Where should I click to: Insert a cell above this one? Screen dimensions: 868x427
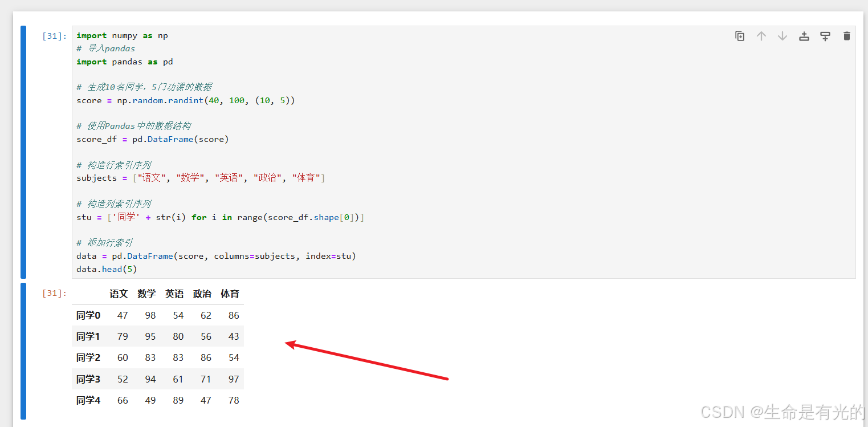click(x=804, y=36)
